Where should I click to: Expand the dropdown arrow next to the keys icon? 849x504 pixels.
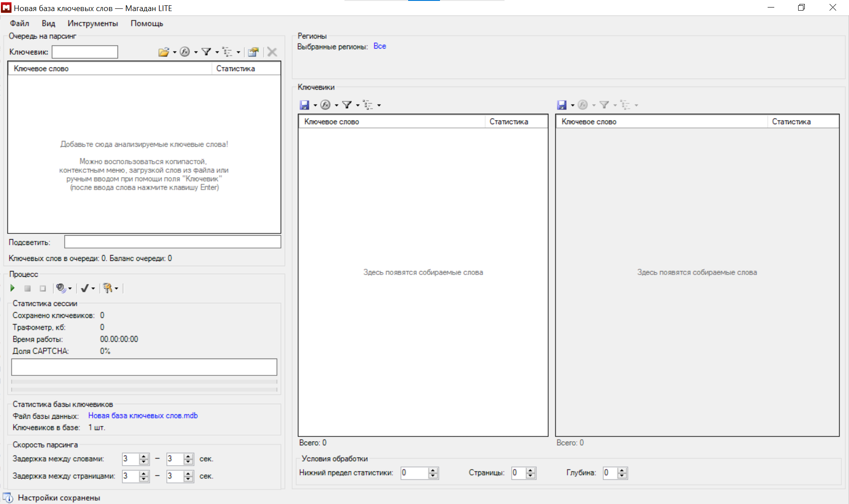point(116,289)
